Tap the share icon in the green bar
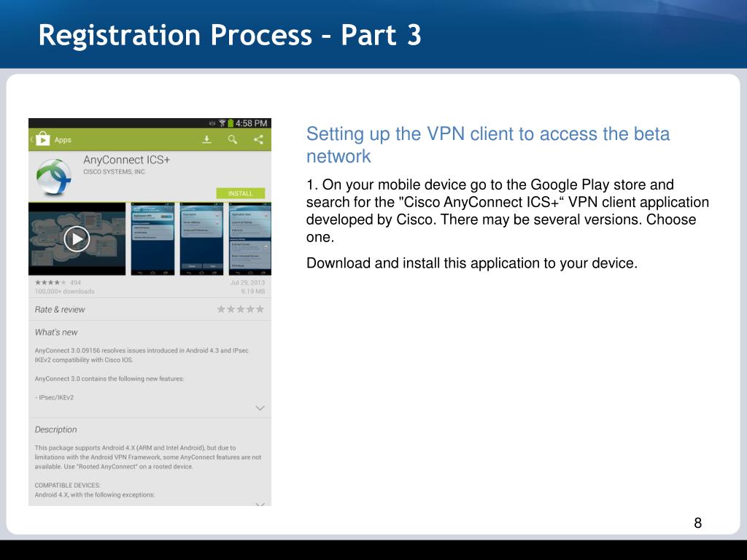This screenshot has height=560, width=747. 258,139
